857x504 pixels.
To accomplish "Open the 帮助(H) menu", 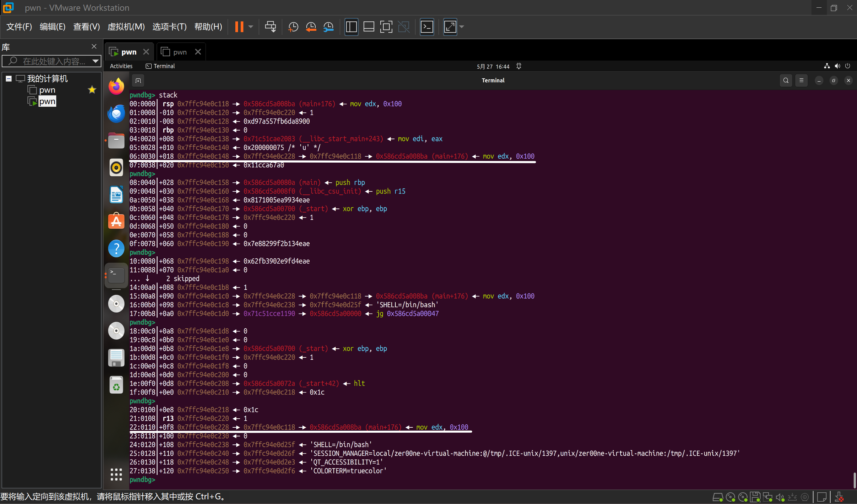I will [208, 26].
